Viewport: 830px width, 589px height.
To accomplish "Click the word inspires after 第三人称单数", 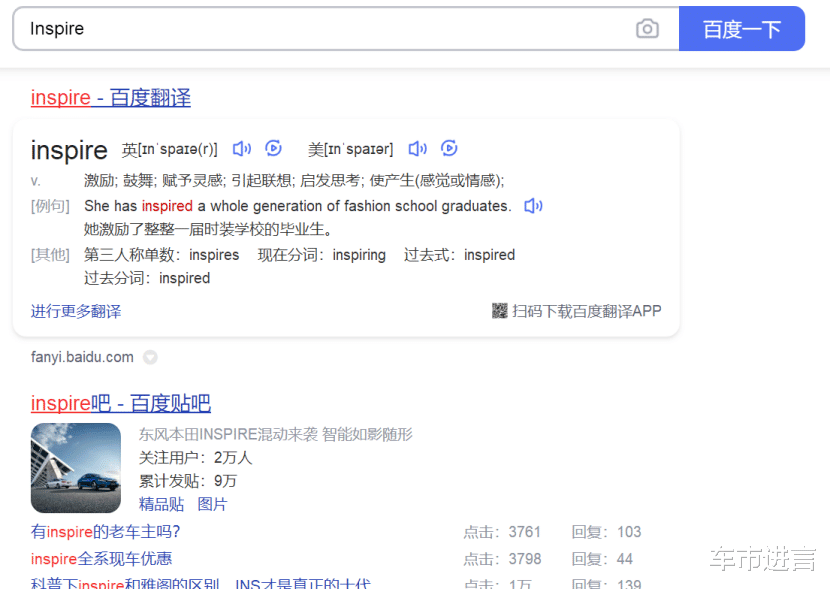I will tap(214, 255).
